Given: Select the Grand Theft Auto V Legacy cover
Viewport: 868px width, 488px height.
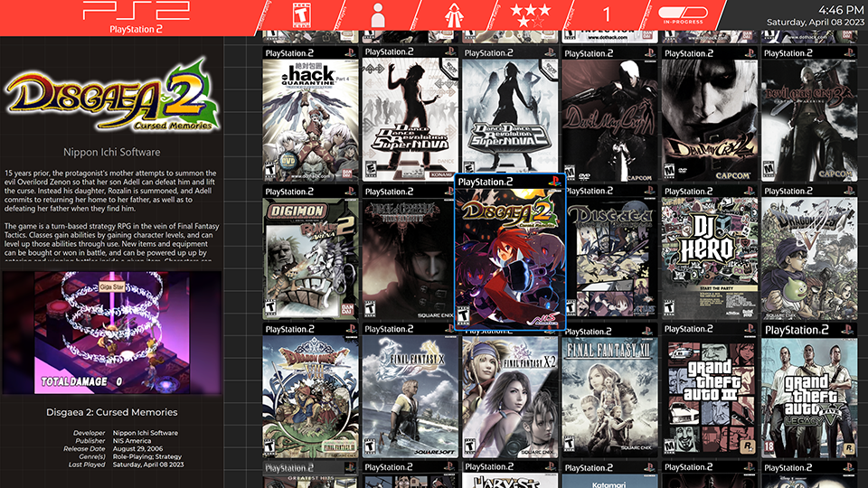Looking at the screenshot, I should point(809,390).
